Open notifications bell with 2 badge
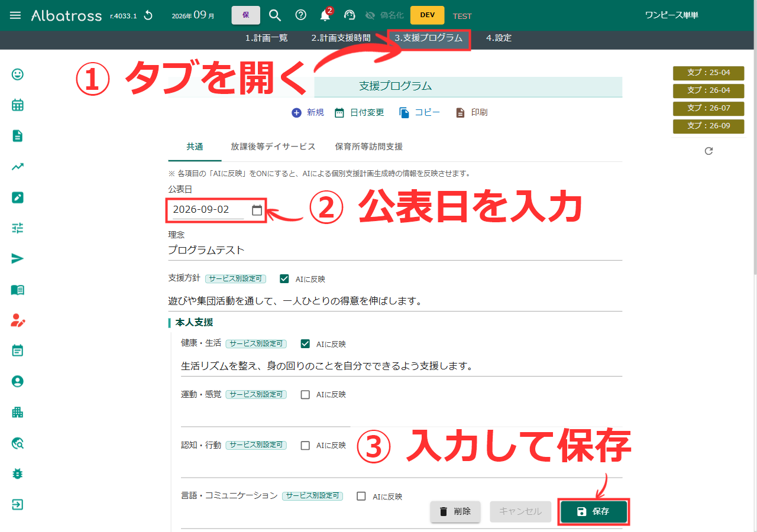The image size is (757, 532). click(x=326, y=15)
